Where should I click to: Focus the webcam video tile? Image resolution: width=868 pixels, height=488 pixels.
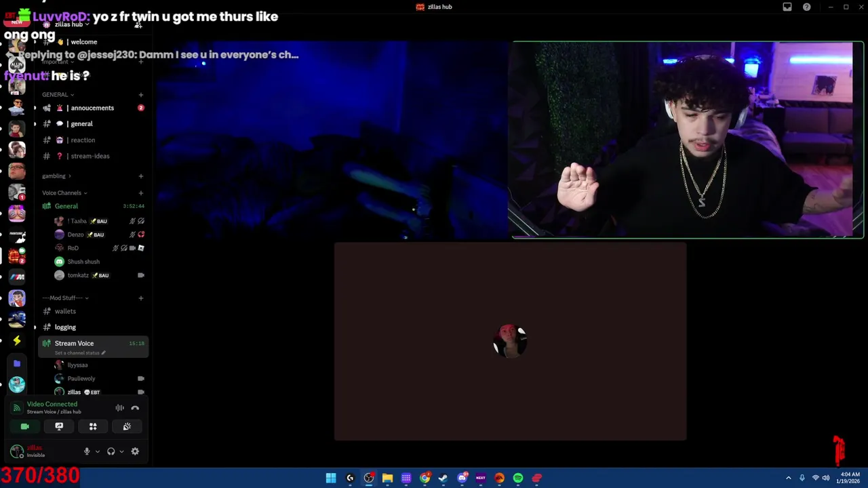coord(688,140)
